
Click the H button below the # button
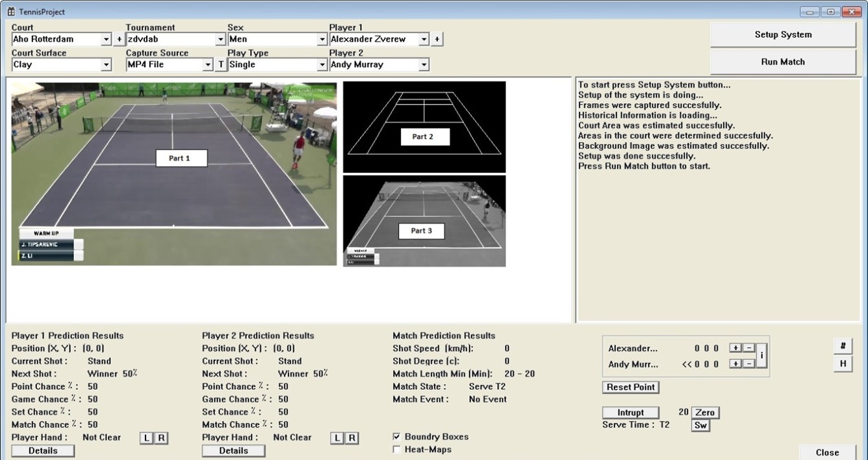click(x=843, y=363)
